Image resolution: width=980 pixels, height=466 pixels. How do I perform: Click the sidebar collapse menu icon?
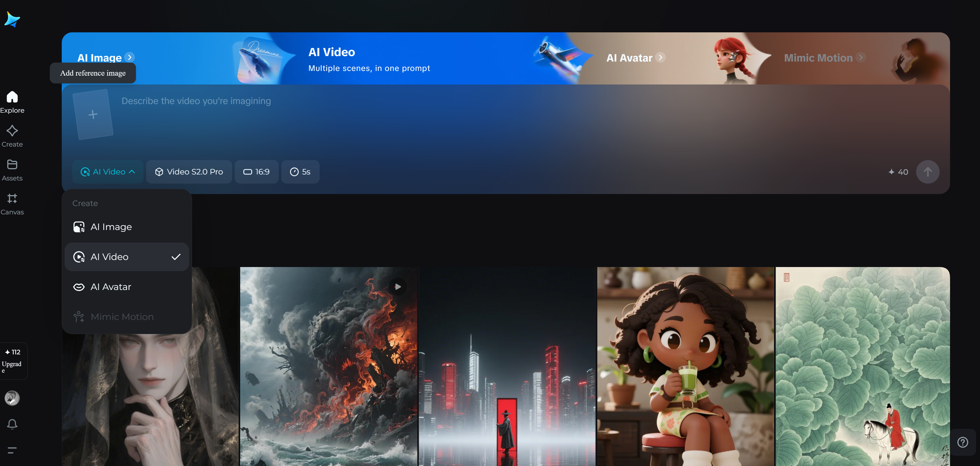coord(12,450)
